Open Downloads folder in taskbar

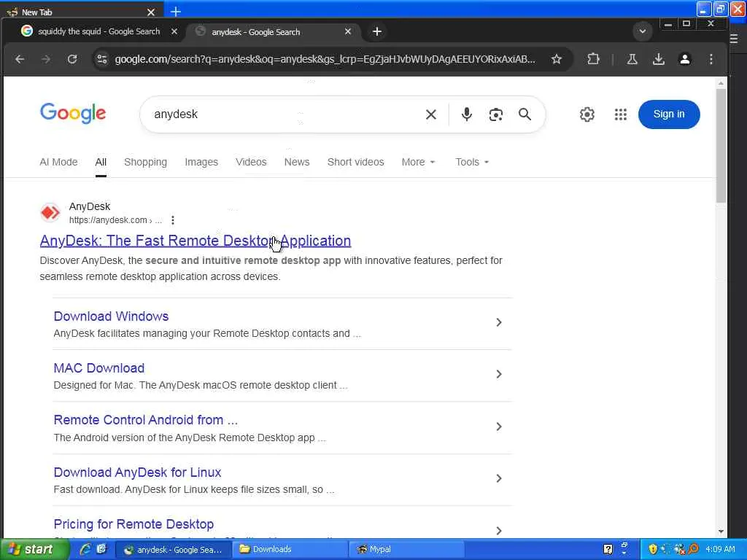[x=289, y=550]
